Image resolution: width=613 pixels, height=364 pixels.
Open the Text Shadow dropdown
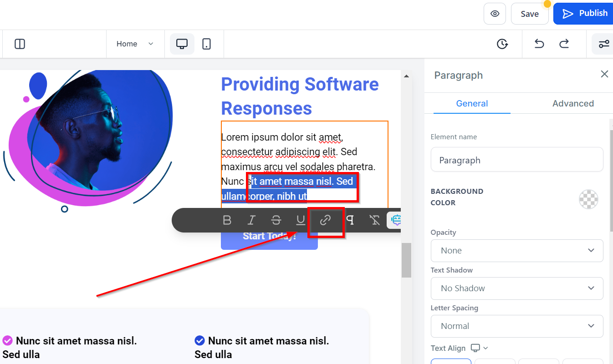click(x=517, y=288)
